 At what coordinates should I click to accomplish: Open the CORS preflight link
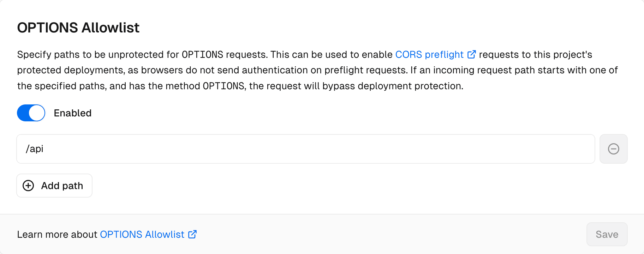429,55
